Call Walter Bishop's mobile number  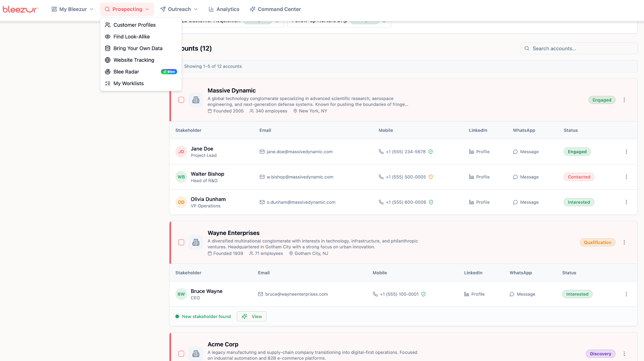[402, 177]
